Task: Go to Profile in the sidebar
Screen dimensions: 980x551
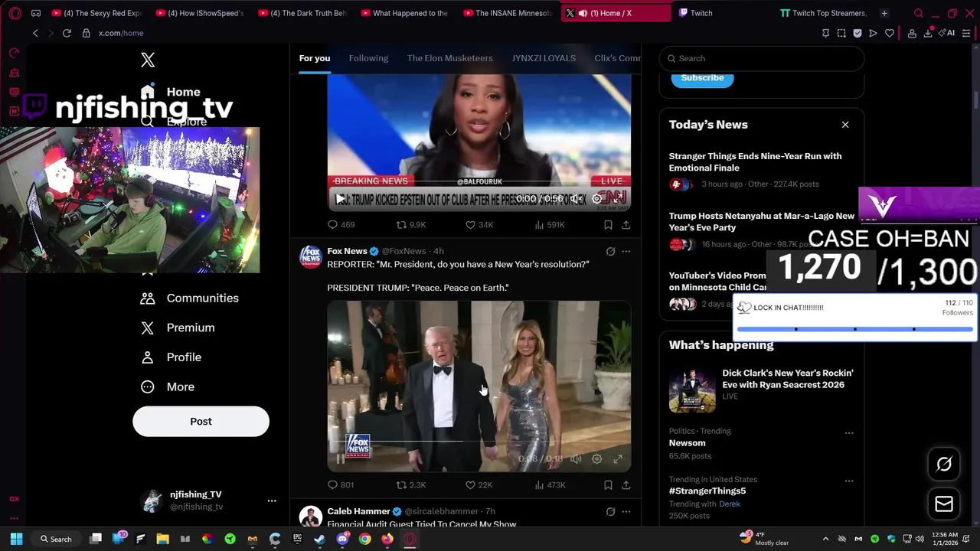Action: [171, 357]
